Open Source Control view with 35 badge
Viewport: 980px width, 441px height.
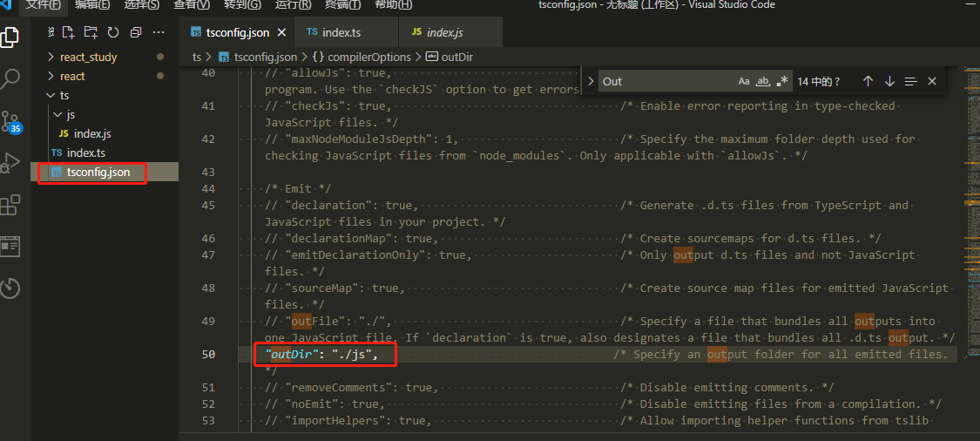[x=11, y=121]
